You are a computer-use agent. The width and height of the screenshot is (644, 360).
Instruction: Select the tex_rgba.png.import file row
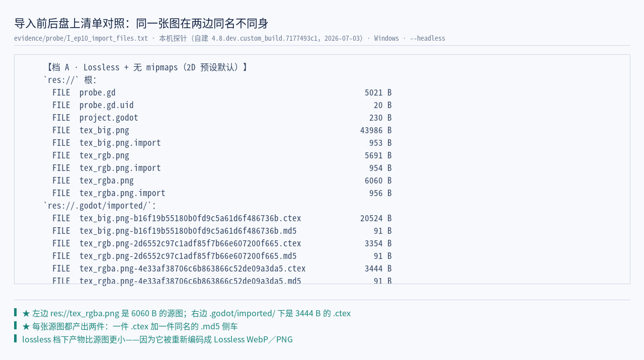[222, 193]
